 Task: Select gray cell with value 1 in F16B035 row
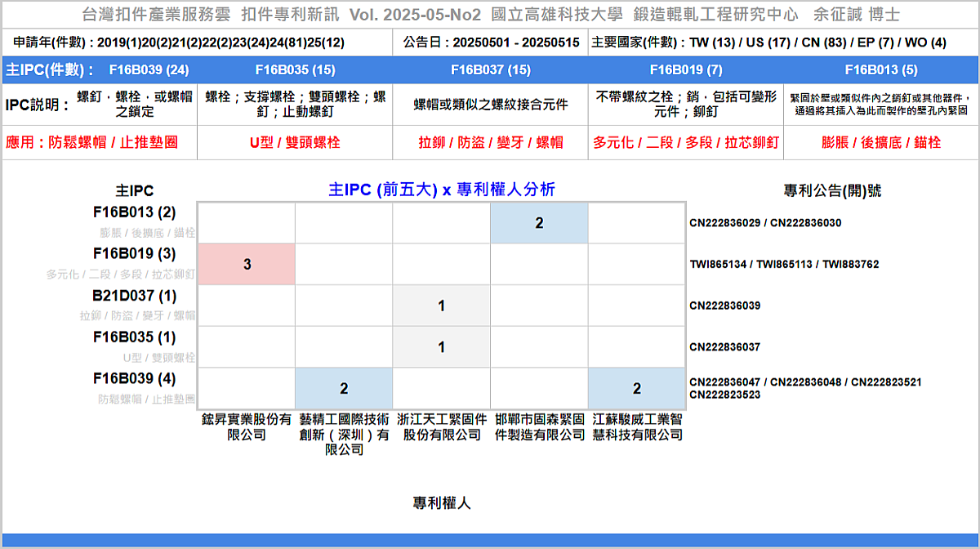tap(441, 347)
